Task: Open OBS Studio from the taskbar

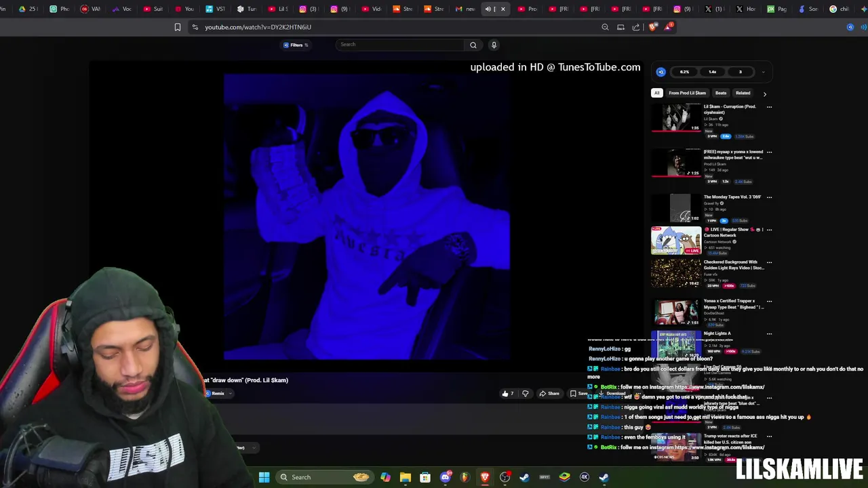Action: tap(505, 477)
